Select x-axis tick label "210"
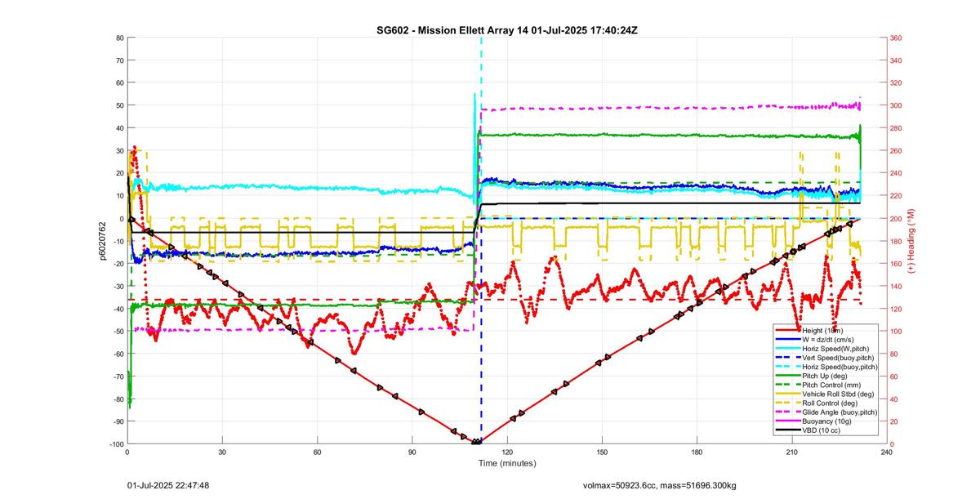Image resolution: width=980 pixels, height=499 pixels. point(791,452)
